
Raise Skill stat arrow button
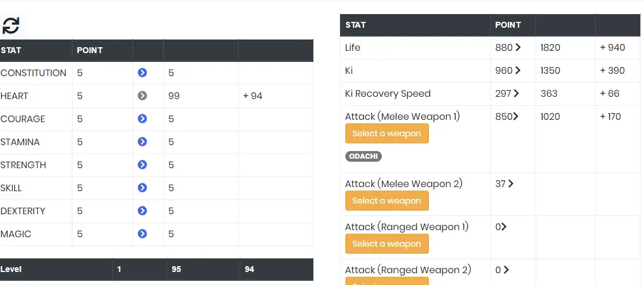[x=142, y=188]
